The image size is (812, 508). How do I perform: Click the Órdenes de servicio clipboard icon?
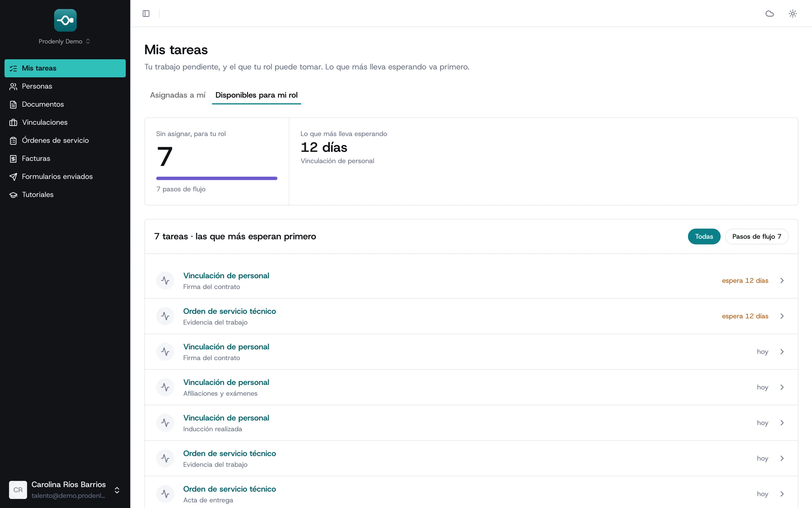pos(14,141)
